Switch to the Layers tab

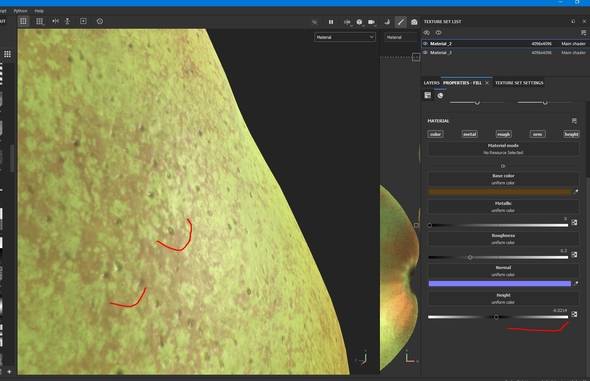pos(431,83)
